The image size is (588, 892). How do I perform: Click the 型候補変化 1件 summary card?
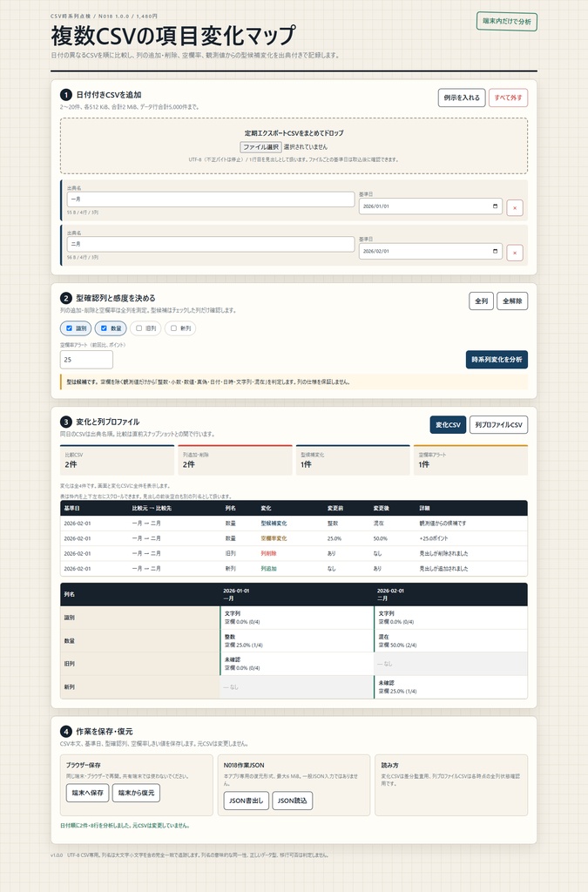[353, 460]
